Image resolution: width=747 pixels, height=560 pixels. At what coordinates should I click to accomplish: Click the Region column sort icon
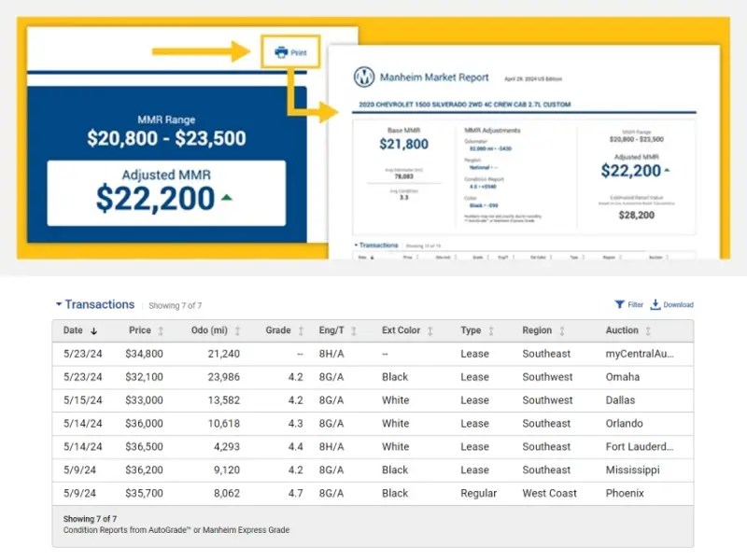562,331
